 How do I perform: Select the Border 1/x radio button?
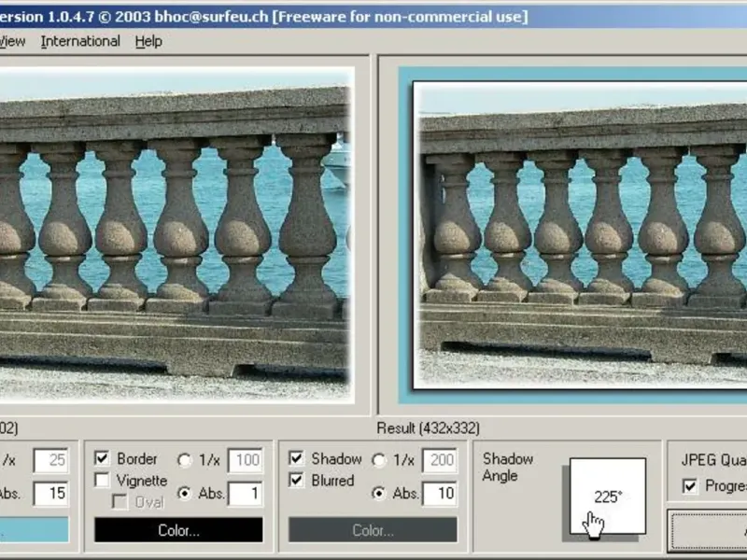coord(184,460)
